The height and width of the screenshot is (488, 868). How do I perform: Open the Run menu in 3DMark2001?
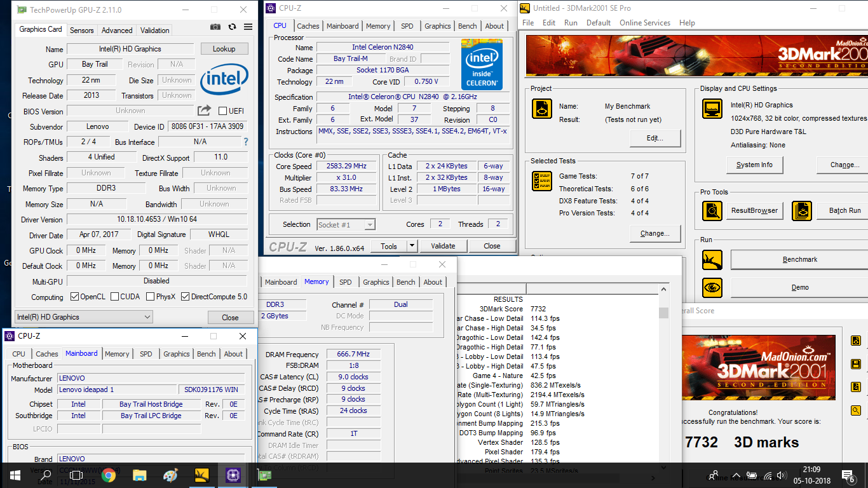(571, 23)
